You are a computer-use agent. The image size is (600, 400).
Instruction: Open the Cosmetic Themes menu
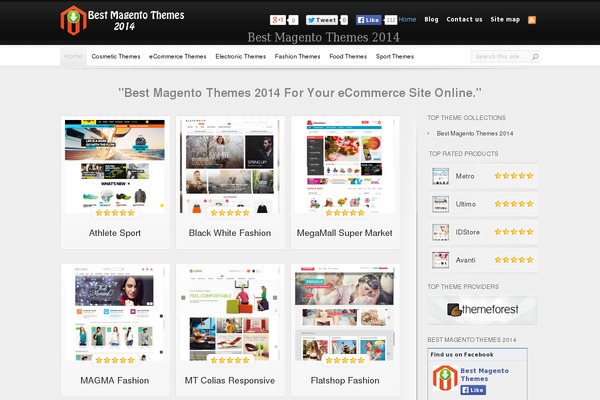point(116,56)
